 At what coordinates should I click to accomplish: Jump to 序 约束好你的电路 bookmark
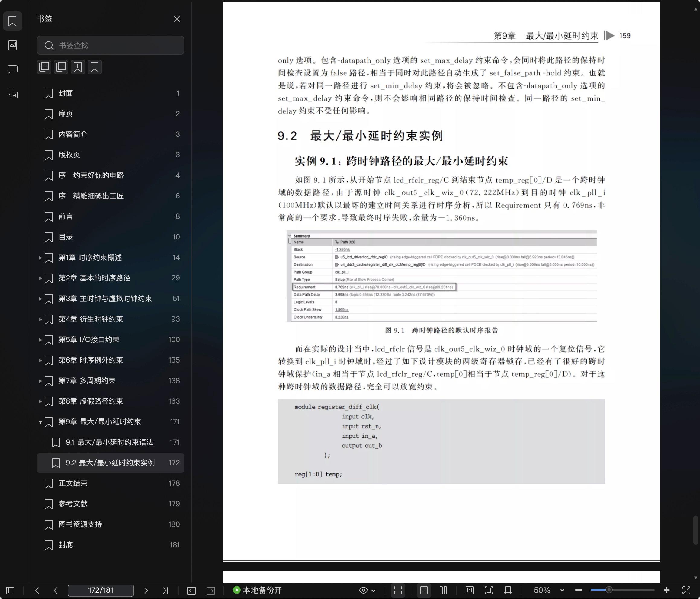click(111, 175)
